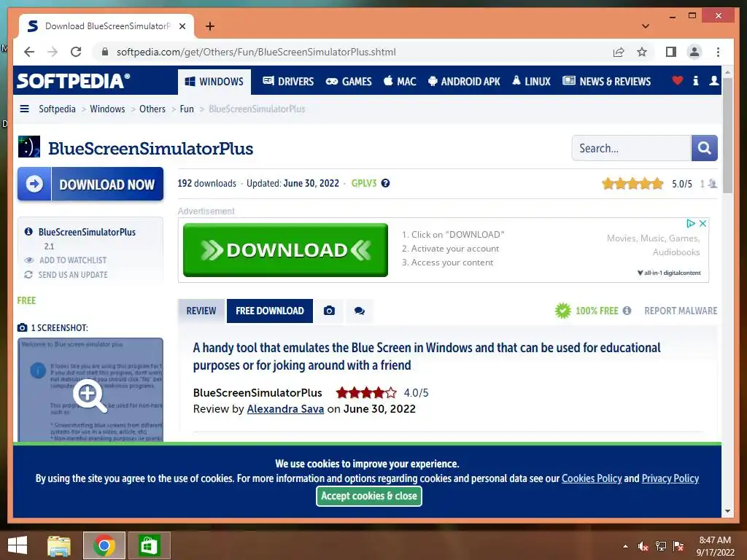
Task: Bookmark this page with the star icon
Action: (642, 52)
